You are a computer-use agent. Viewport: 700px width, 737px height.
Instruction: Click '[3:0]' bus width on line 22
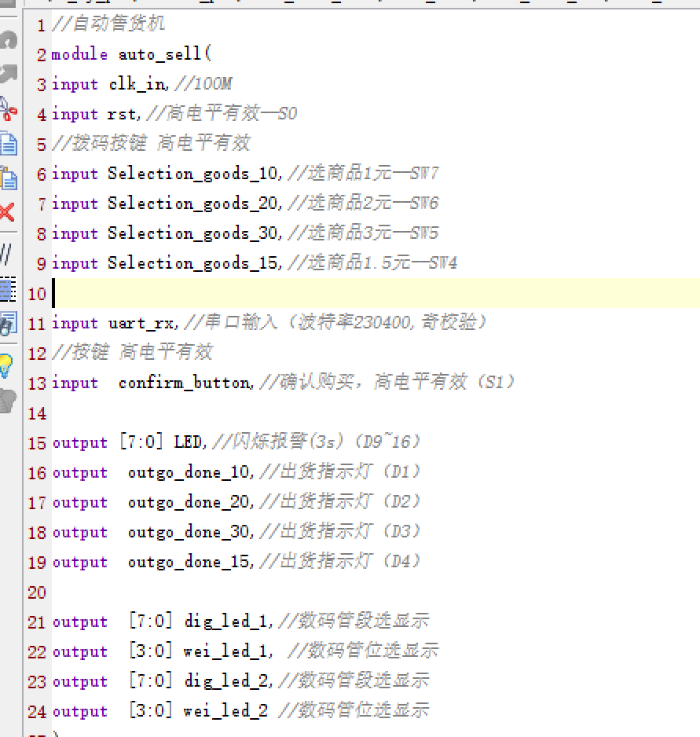150,651
